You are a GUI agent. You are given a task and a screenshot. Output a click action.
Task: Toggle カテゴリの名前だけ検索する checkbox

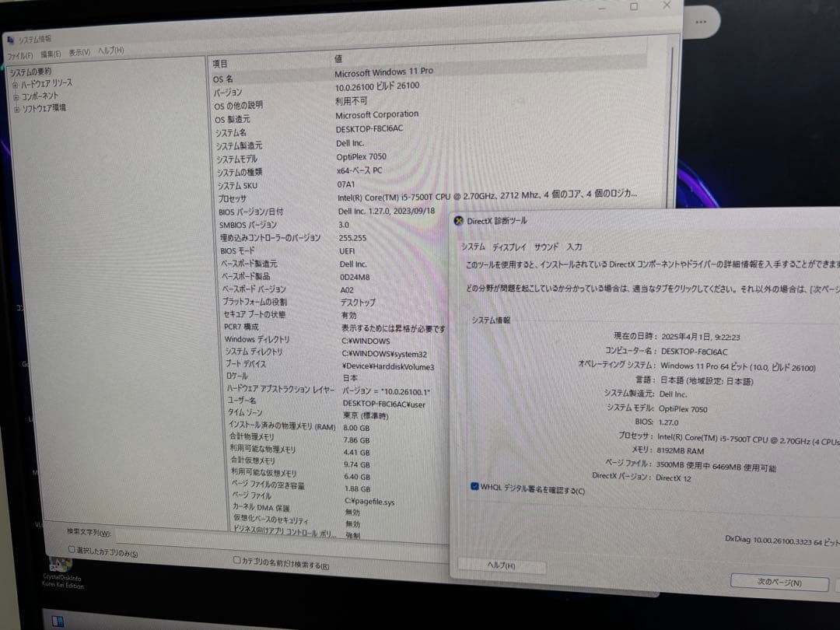(x=236, y=560)
